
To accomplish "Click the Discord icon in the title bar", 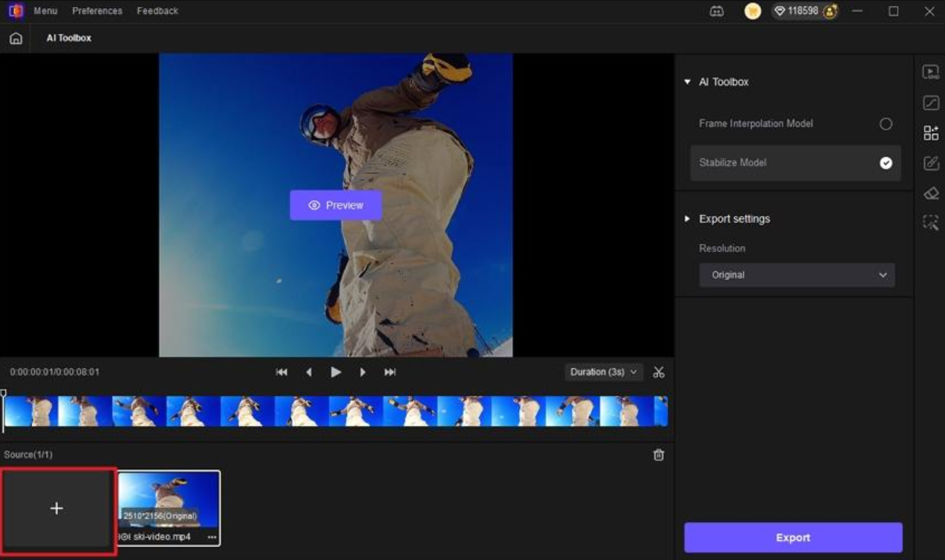I will pos(717,11).
